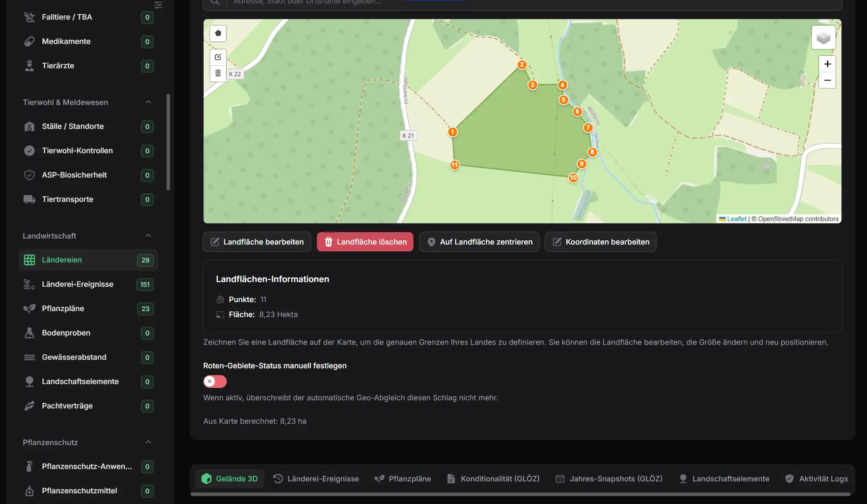This screenshot has width=867, height=504.
Task: Click the Bodenproben flask icon
Action: point(29,333)
